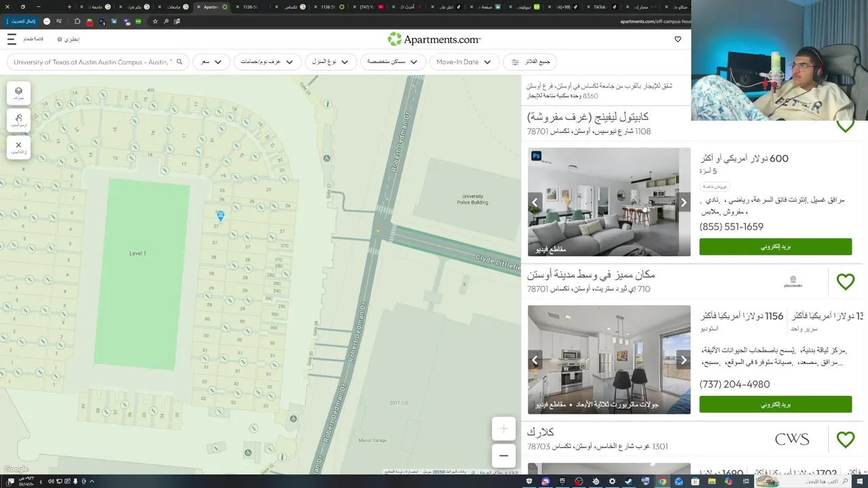Click the map layers cube button
Screen dimensions: 868x488
click(18, 93)
